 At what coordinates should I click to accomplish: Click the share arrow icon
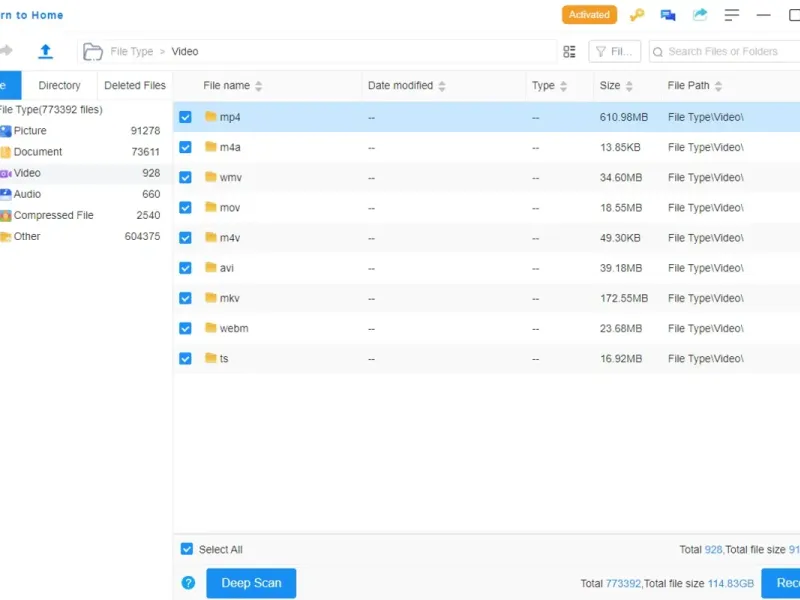tap(700, 14)
